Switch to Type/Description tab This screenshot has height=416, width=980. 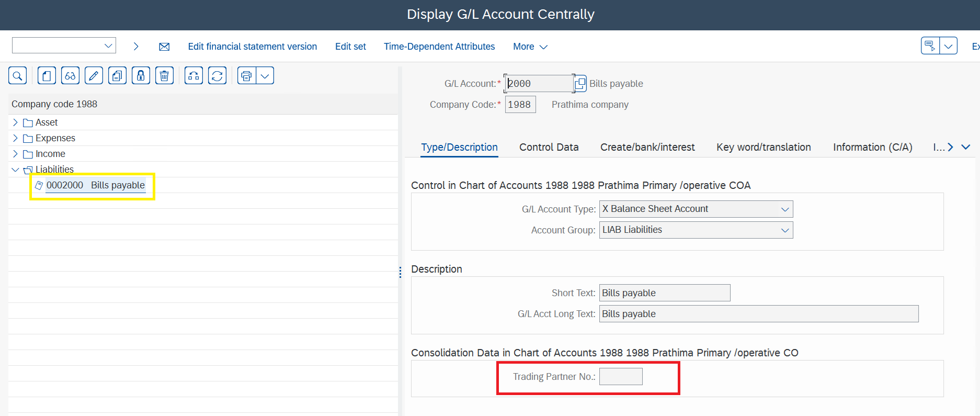pyautogui.click(x=459, y=147)
